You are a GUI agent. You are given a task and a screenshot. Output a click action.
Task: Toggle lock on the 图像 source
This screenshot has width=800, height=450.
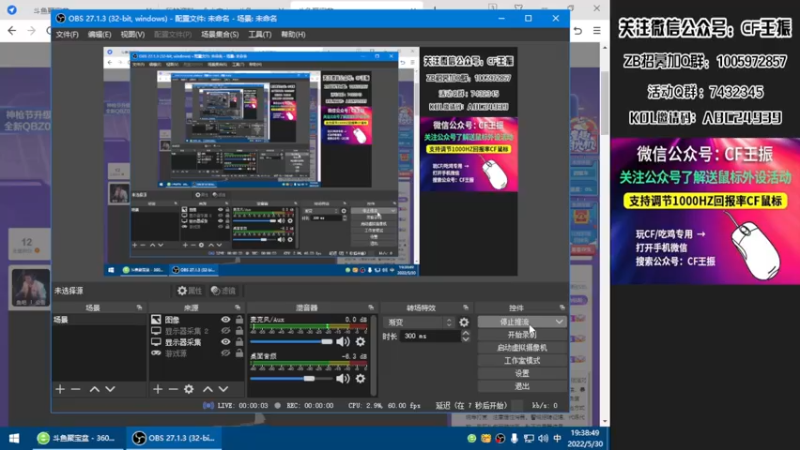[239, 319]
